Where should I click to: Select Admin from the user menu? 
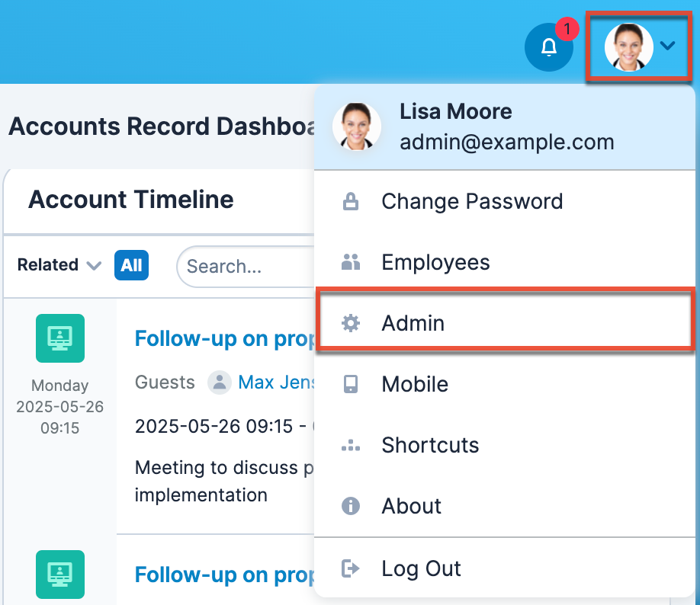pos(413,324)
